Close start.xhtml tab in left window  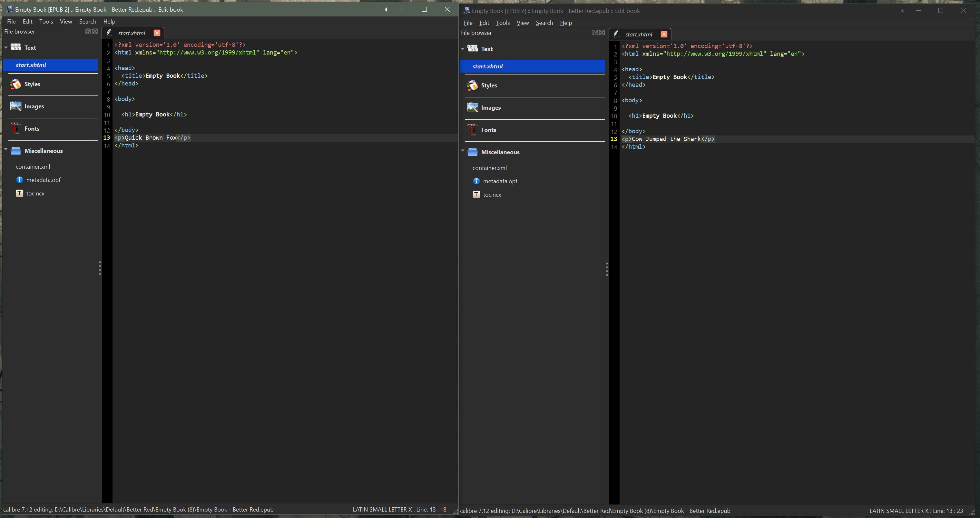point(157,33)
